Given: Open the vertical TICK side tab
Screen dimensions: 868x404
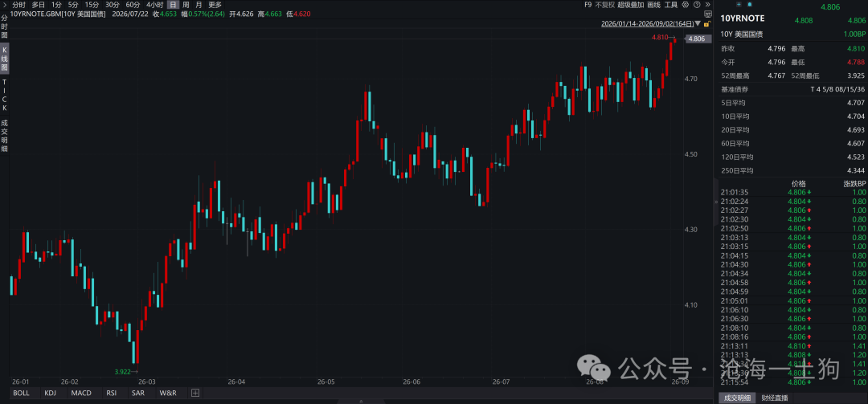Looking at the screenshot, I should [x=5, y=95].
